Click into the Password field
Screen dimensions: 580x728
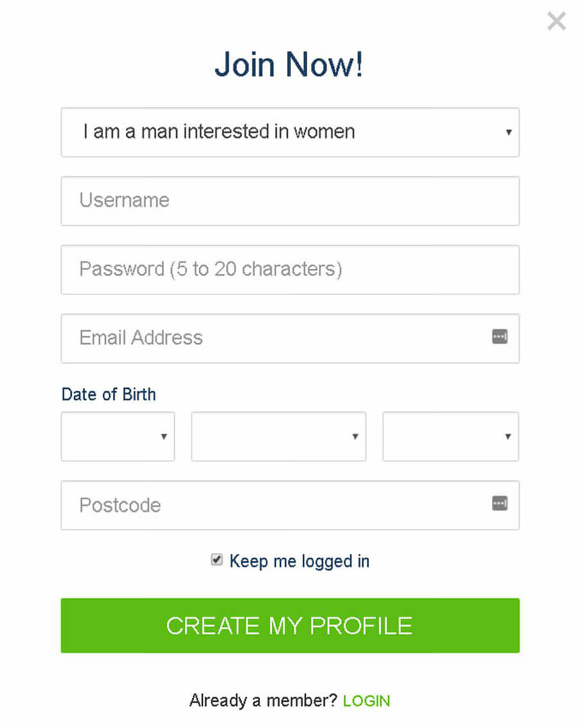[290, 269]
